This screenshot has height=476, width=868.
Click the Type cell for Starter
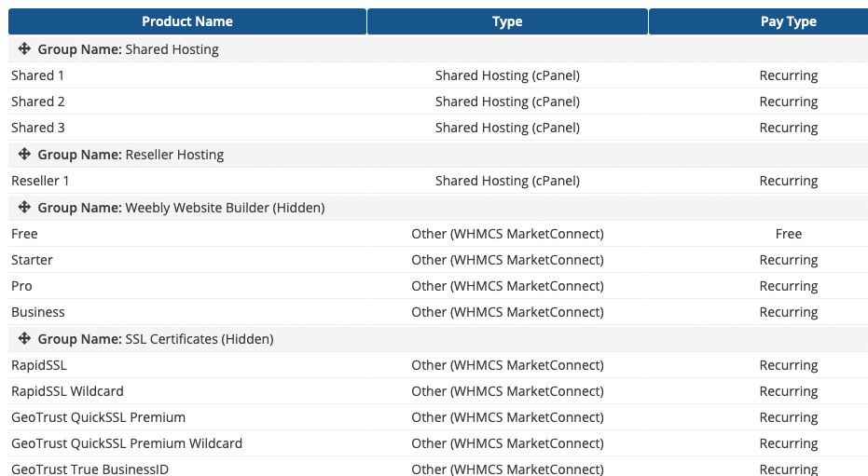tap(507, 260)
